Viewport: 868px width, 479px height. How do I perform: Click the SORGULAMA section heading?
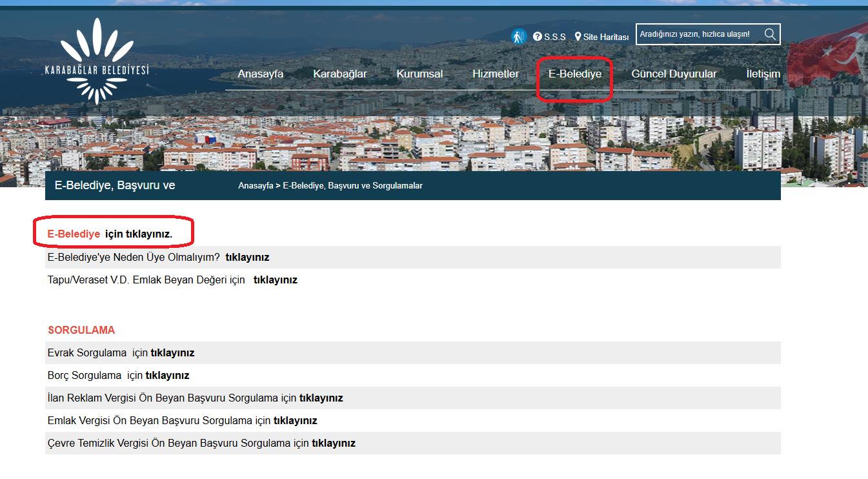(x=81, y=330)
